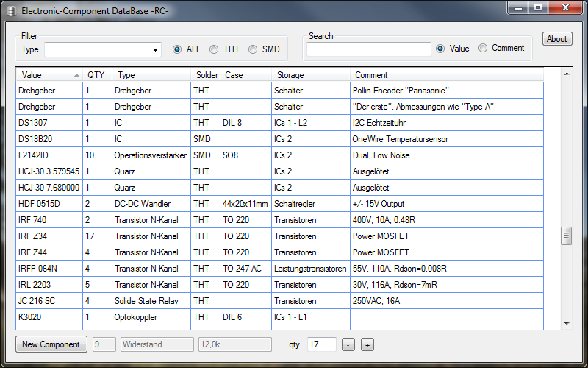Select the THT filter radio button

(x=214, y=49)
